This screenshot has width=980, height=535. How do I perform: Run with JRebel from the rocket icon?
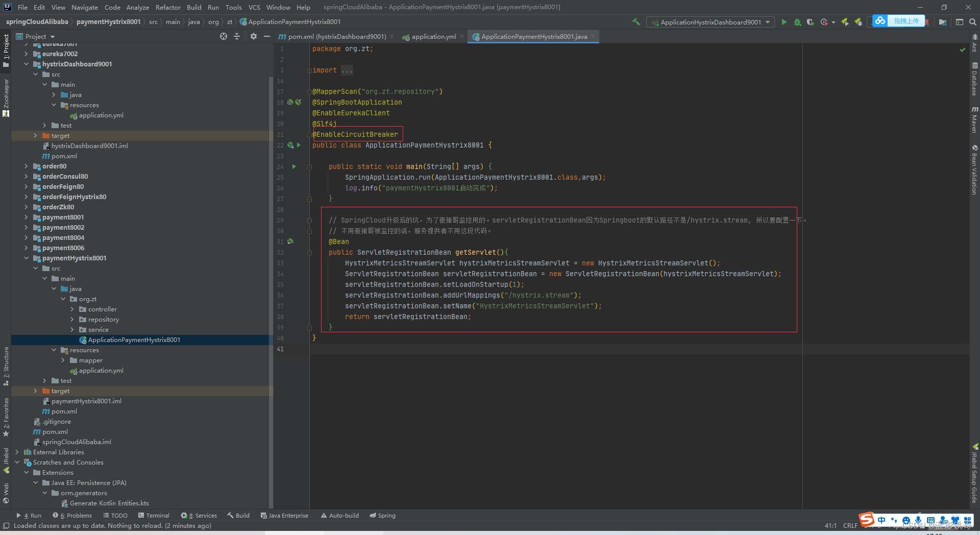pos(845,22)
